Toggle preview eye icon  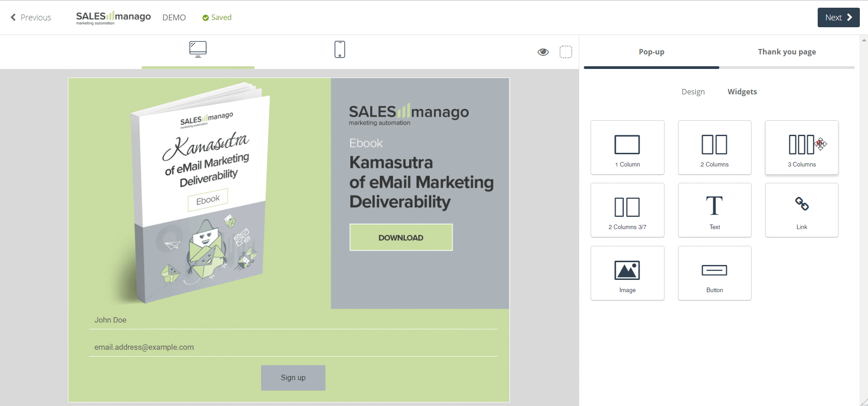pos(543,52)
